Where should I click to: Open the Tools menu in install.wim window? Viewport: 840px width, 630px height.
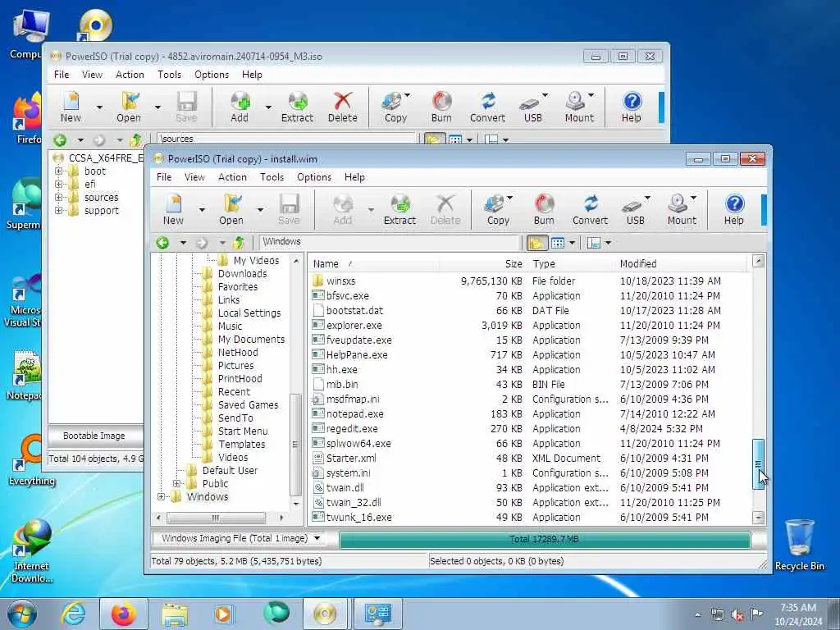tap(272, 177)
